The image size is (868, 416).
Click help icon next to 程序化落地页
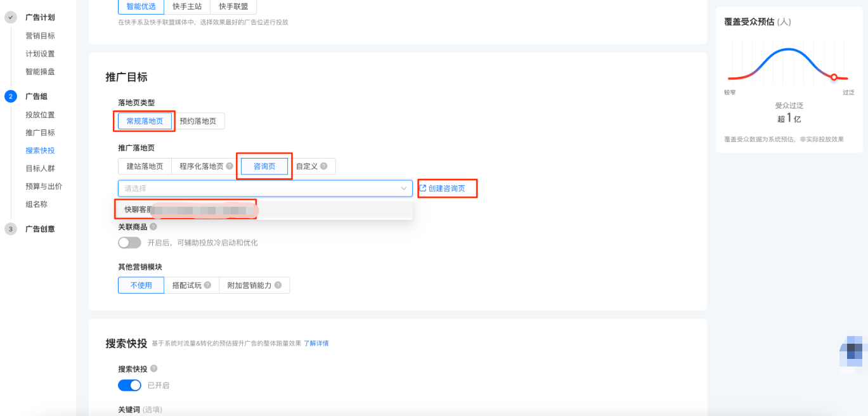[x=230, y=167]
